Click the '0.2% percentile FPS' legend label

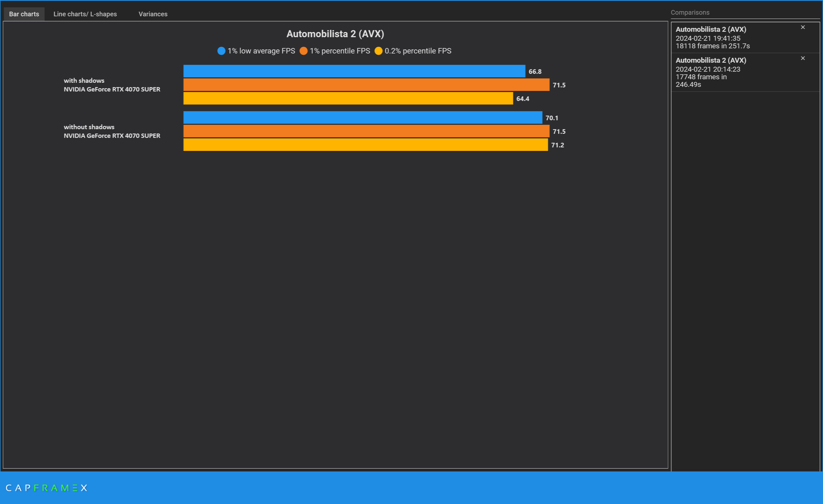[x=418, y=51]
